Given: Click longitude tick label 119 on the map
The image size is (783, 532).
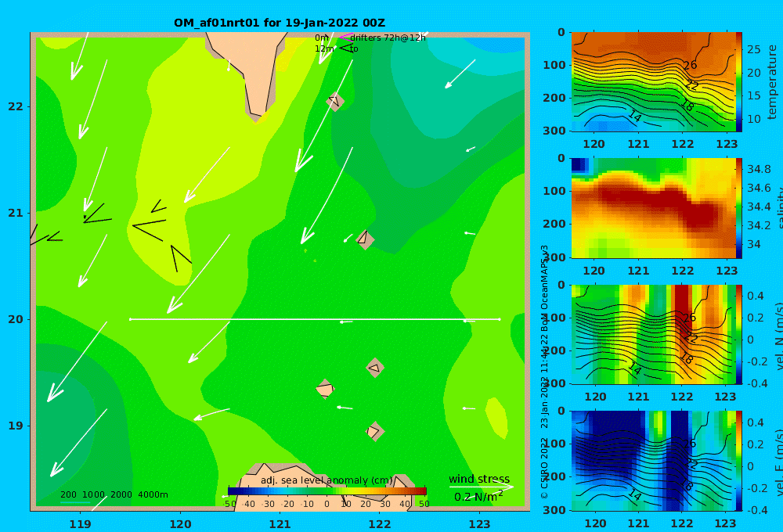Looking at the screenshot, I should (x=81, y=524).
